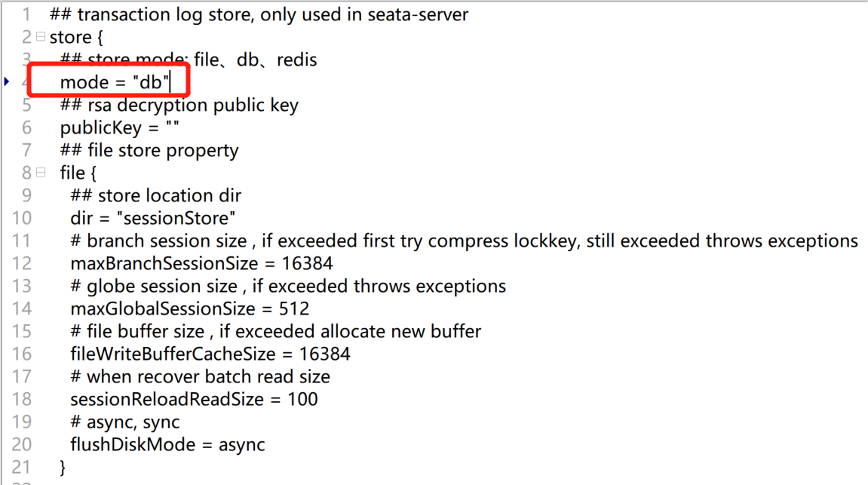Collapse the store block fold marker

click(x=41, y=37)
